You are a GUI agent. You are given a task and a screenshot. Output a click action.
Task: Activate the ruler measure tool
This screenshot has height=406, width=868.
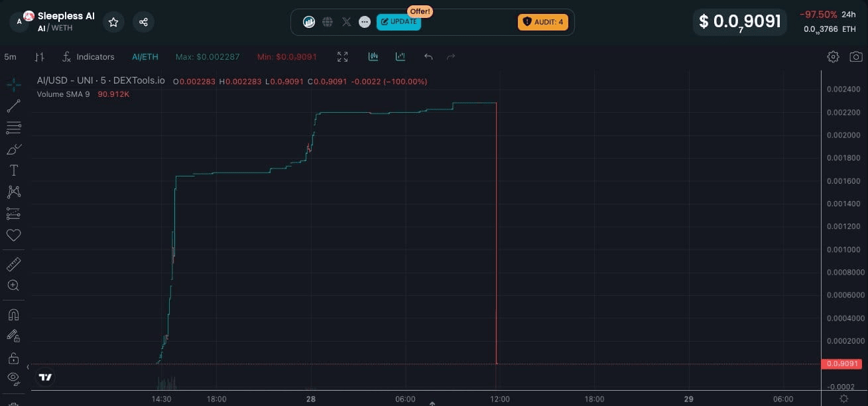[13, 265]
